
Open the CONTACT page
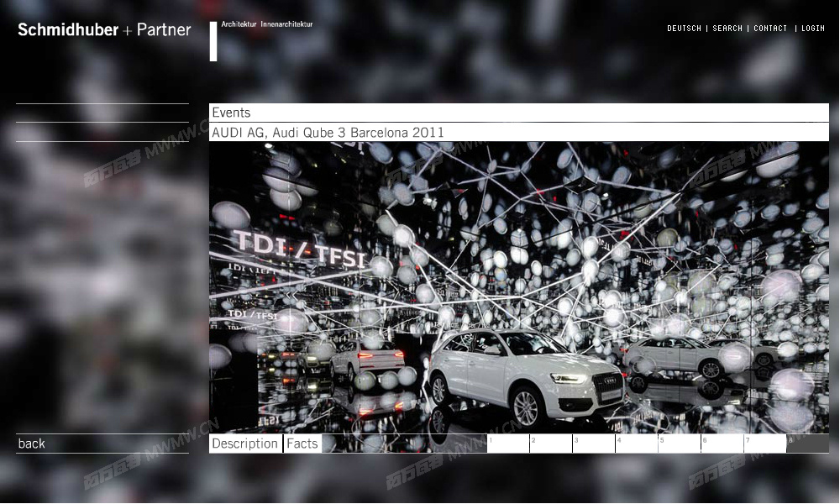coord(770,29)
